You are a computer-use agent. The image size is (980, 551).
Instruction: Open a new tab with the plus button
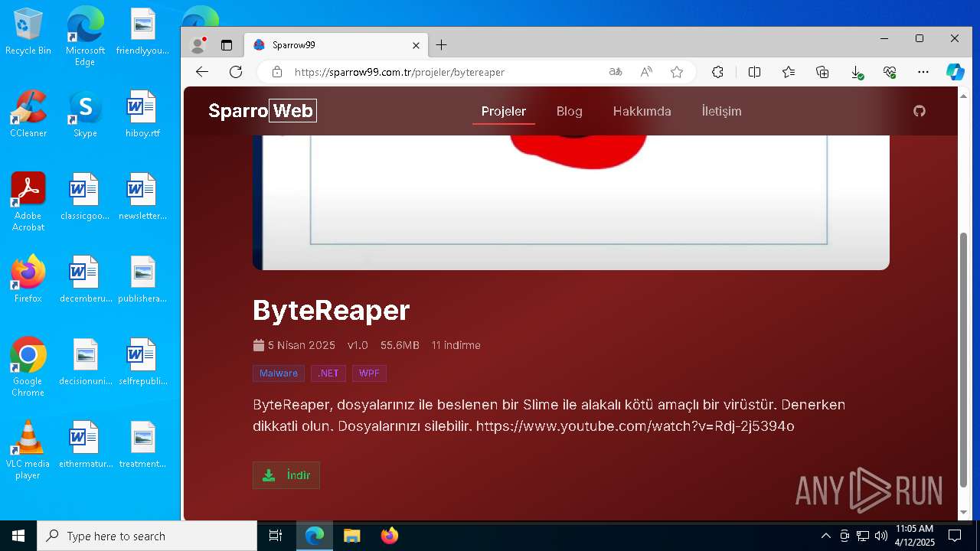point(441,45)
